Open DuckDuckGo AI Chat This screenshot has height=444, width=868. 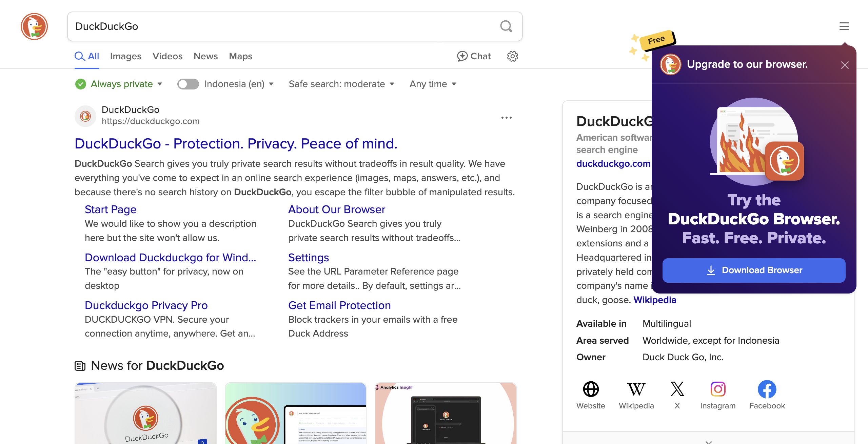tap(474, 56)
